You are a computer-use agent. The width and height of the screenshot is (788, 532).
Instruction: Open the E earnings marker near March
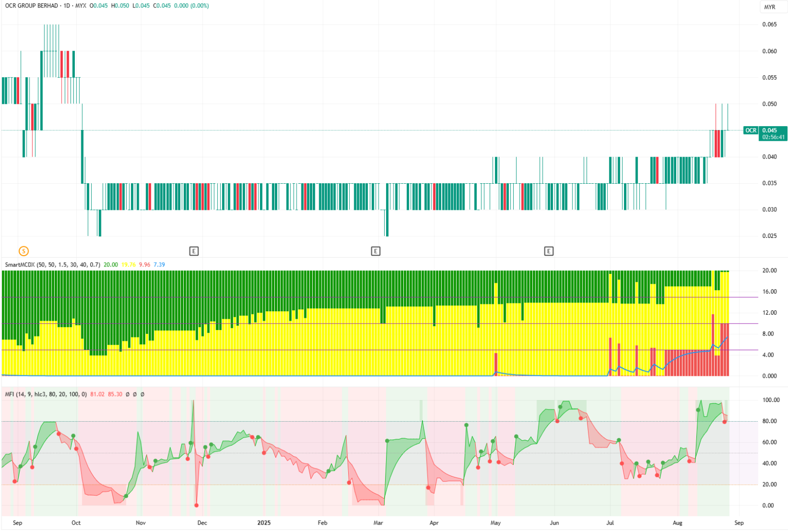375,251
